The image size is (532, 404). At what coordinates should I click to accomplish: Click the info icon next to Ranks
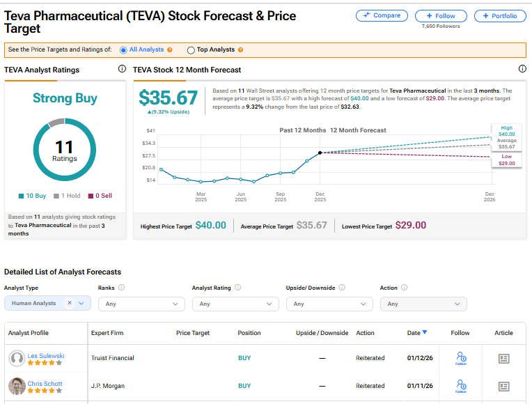coord(122,288)
